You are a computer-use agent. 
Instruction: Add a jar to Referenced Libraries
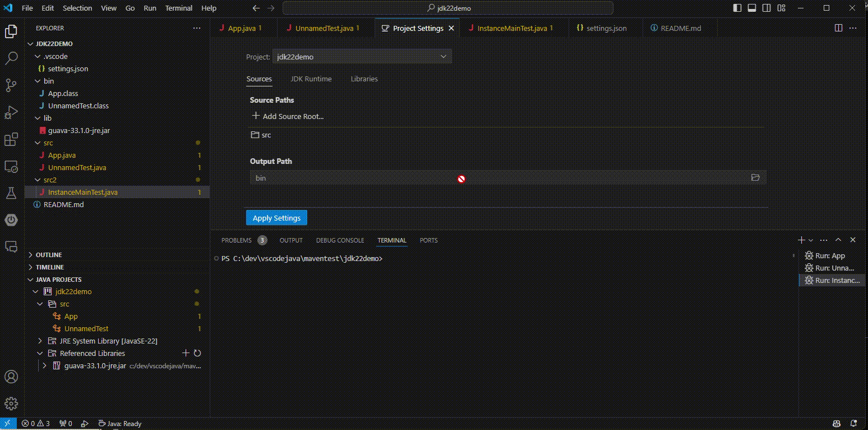pyautogui.click(x=186, y=353)
